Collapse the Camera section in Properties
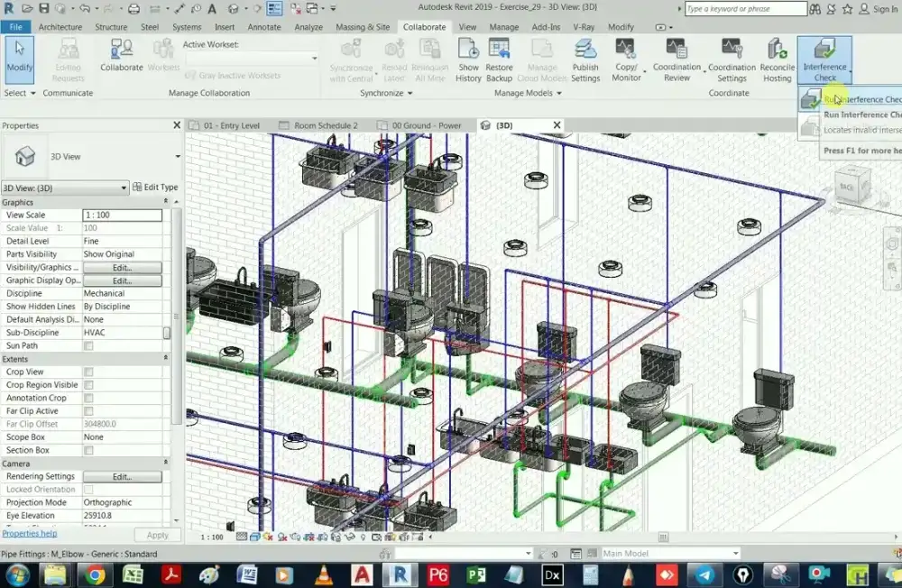 click(166, 463)
